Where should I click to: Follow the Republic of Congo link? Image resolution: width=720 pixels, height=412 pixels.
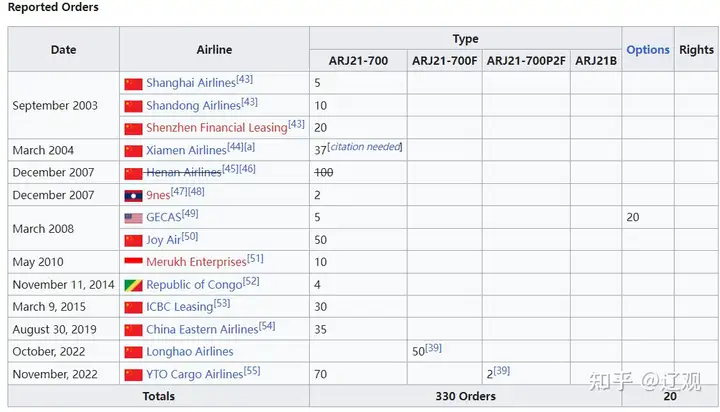194,285
